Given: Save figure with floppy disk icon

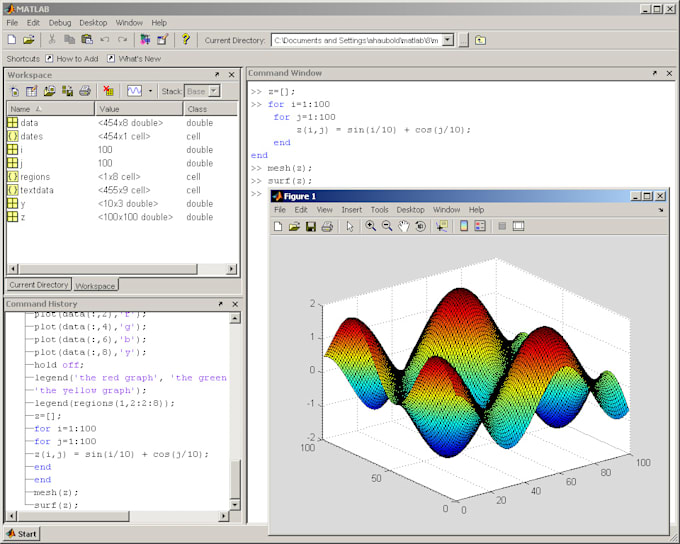Looking at the screenshot, I should (311, 226).
